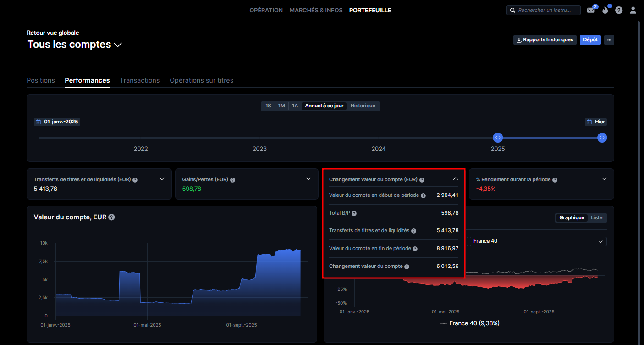The image size is (644, 345).
Task: Select the 1M period toggle
Action: pos(281,106)
